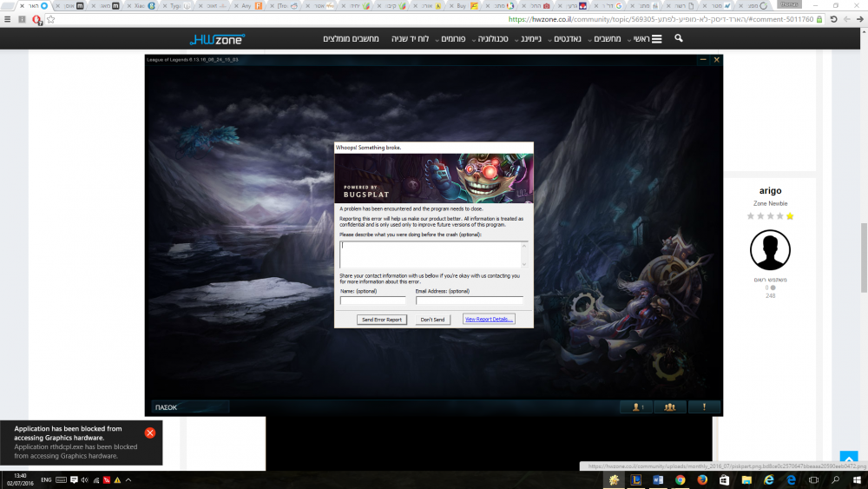Click the red Opera-style extension icon
The height and width of the screenshot is (489, 868).
point(36,20)
